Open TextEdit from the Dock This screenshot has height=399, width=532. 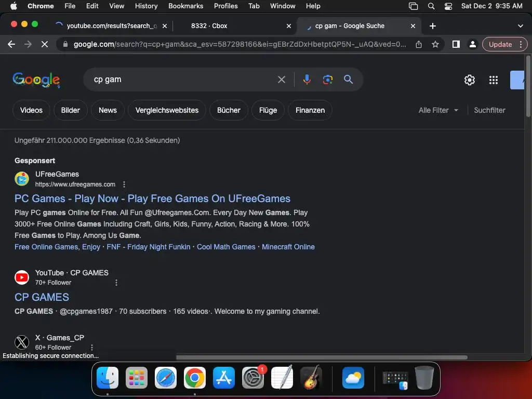pos(282,378)
